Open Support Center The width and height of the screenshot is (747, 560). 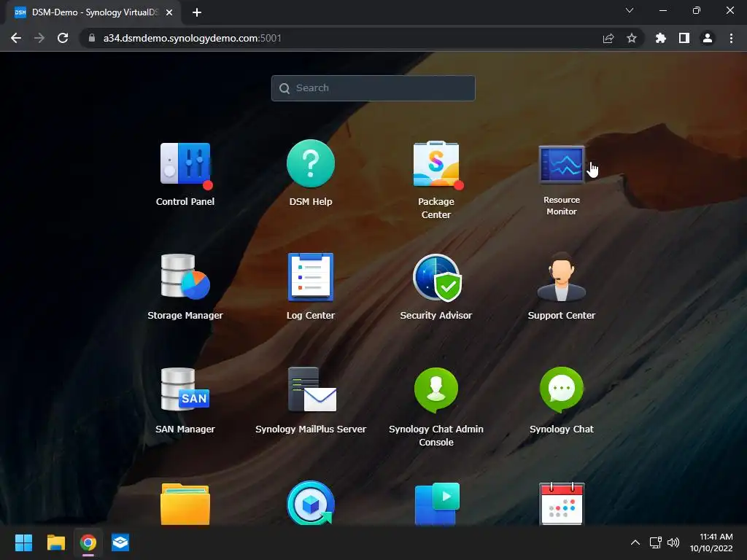[562, 276]
